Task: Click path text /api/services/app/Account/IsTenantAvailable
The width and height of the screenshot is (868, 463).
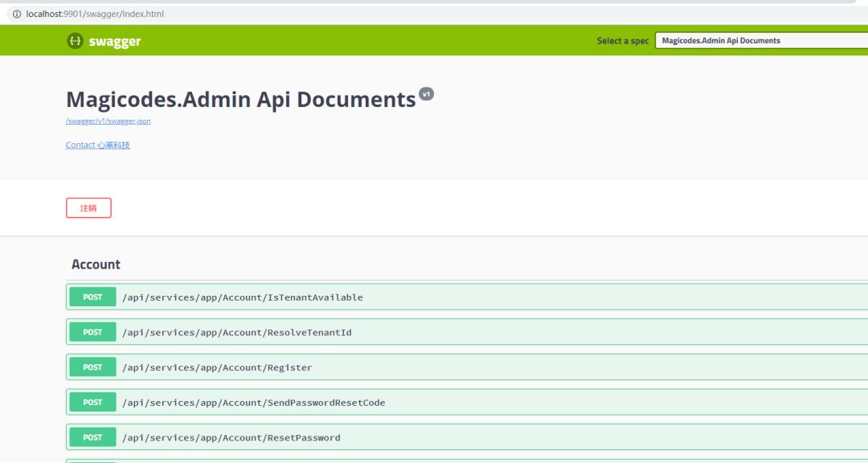Action: (243, 297)
